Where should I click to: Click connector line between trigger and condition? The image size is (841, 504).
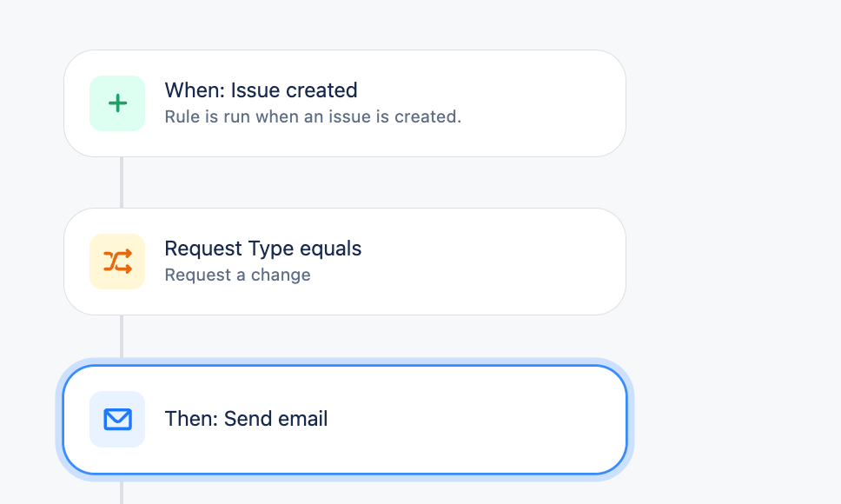coord(122,182)
